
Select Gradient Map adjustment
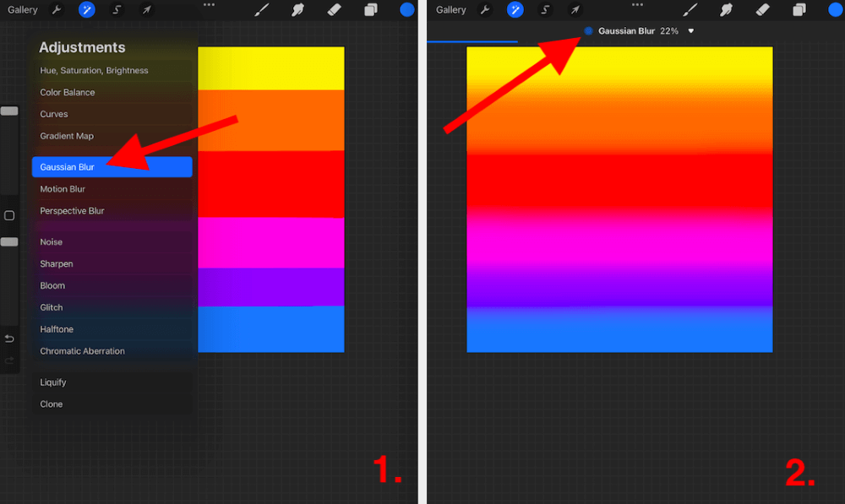[x=112, y=136]
